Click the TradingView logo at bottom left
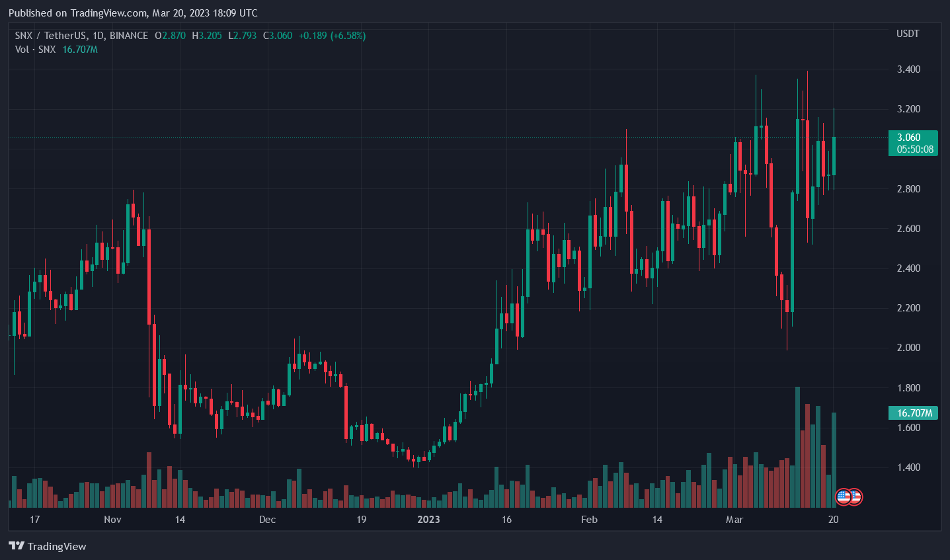 coord(48,546)
